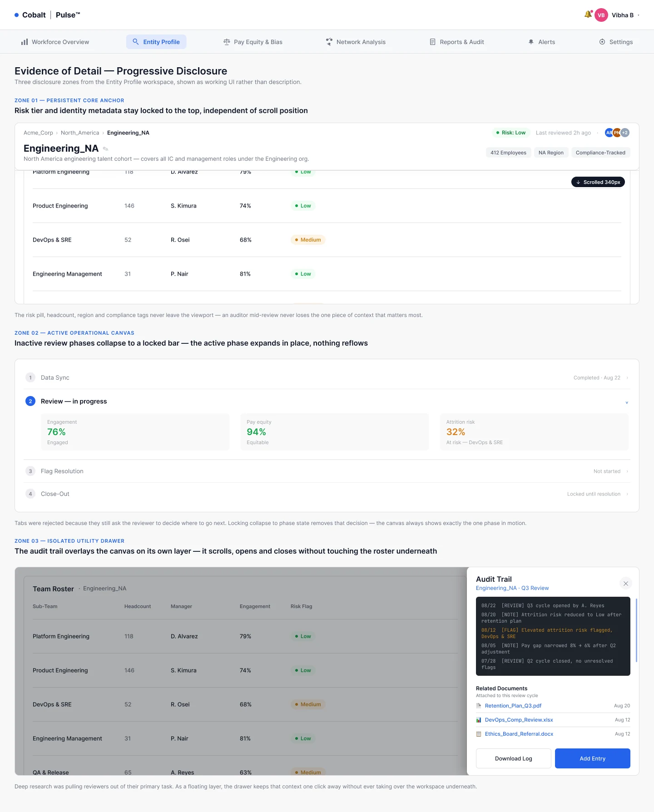This screenshot has width=654, height=812.
Task: Open the Reports & Audit tab
Action: [457, 42]
